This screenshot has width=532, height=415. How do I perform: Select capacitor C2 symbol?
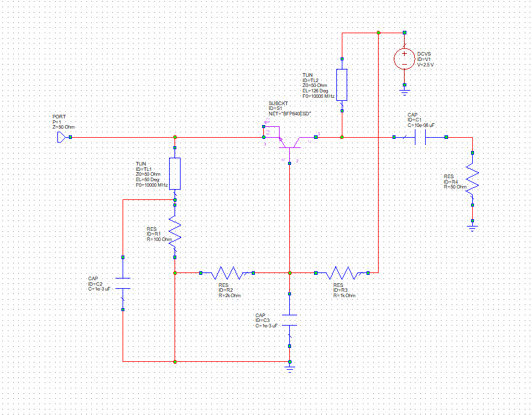click(123, 282)
